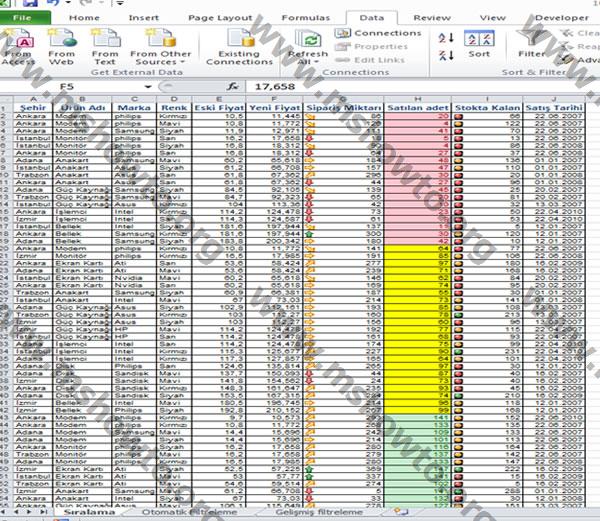
Task: Open the From Other Sources dropdown
Action: (160, 47)
